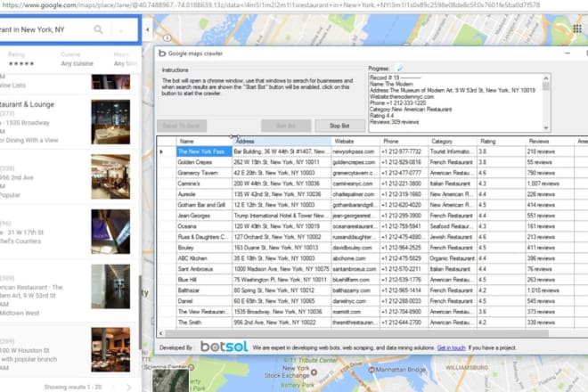Click the +1 212-964-2525 phone cell
Image resolution: width=588 pixels, height=392 pixels.
(x=404, y=248)
